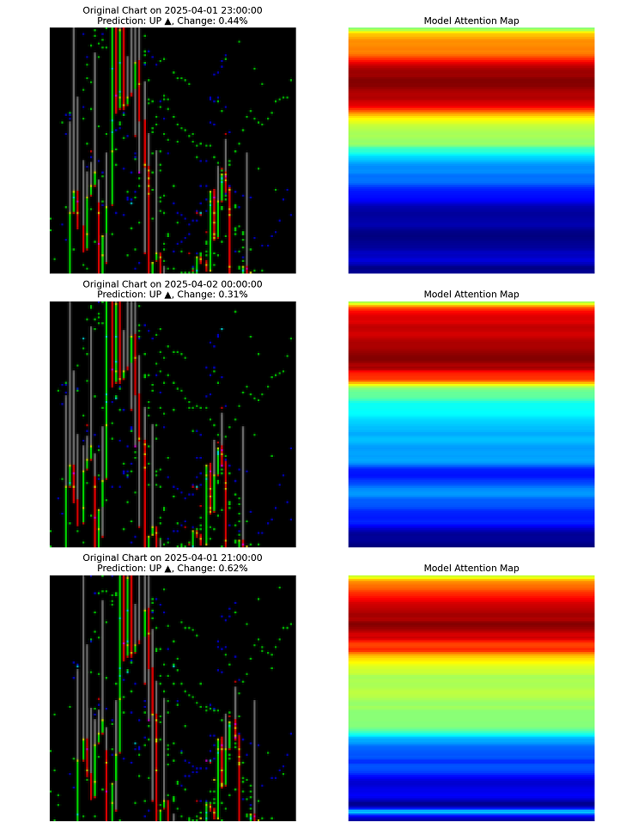644x828 pixels.
Task: Click 'Prediction: UP ▲, Change: 0.62%' text
Action: pos(173,569)
